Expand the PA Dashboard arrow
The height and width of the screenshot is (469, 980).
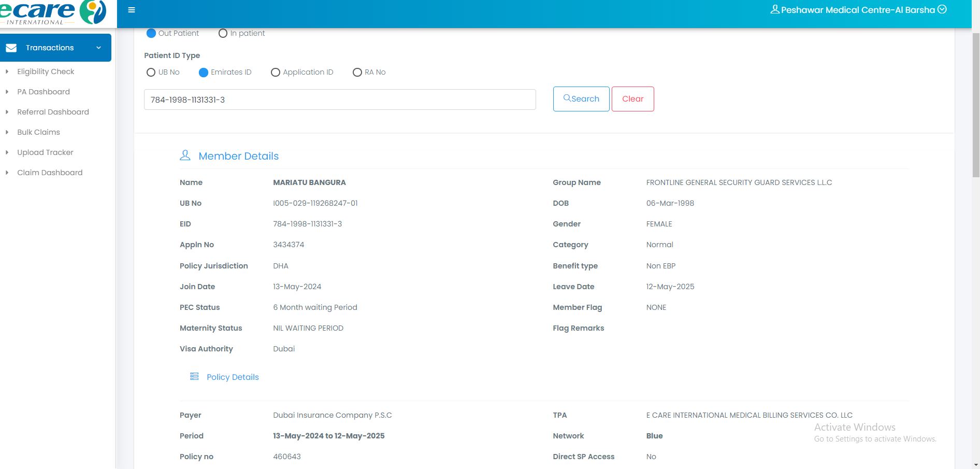pyautogui.click(x=7, y=92)
